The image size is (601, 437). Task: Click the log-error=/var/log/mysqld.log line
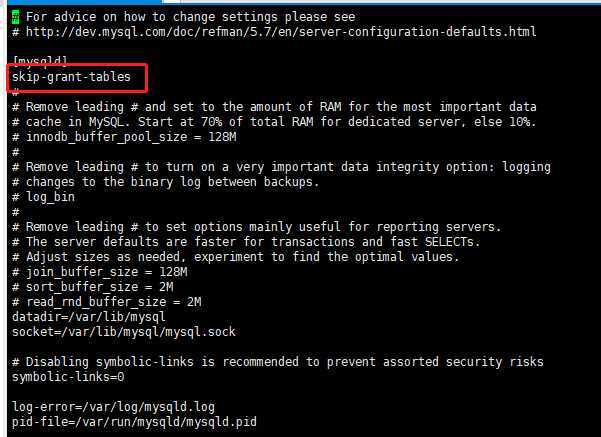pyautogui.click(x=113, y=407)
